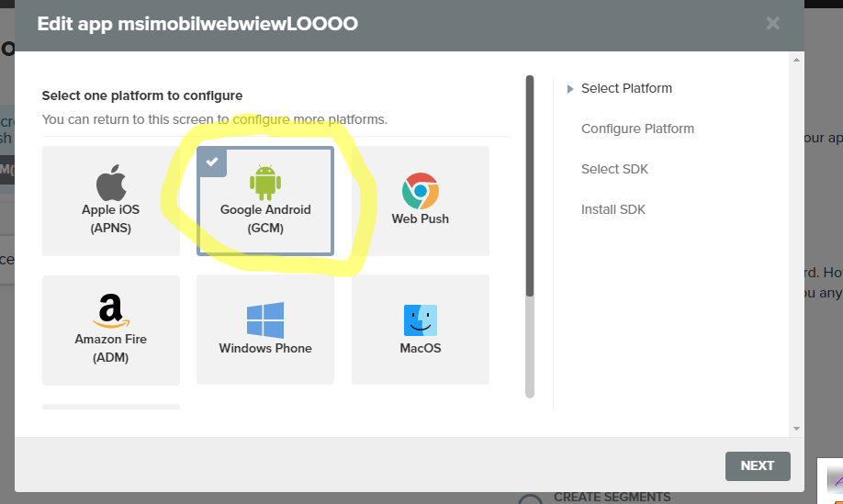This screenshot has height=504, width=843.
Task: Click the 'You can return to this screen' text
Action: point(215,119)
